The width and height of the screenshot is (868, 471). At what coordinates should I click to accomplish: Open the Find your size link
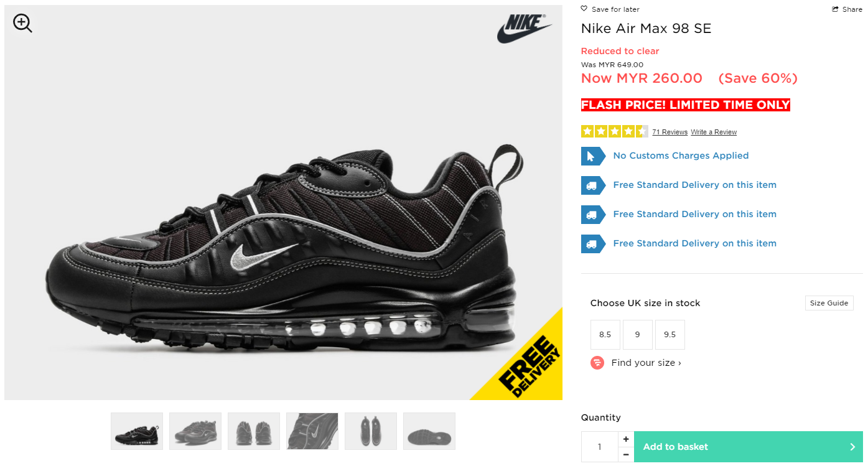pyautogui.click(x=646, y=363)
